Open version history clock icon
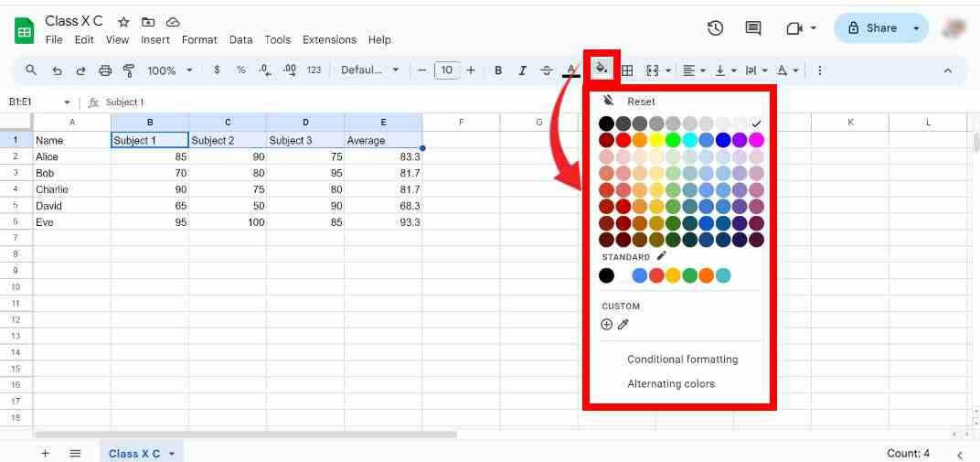Image resolution: width=980 pixels, height=462 pixels. pyautogui.click(x=716, y=28)
